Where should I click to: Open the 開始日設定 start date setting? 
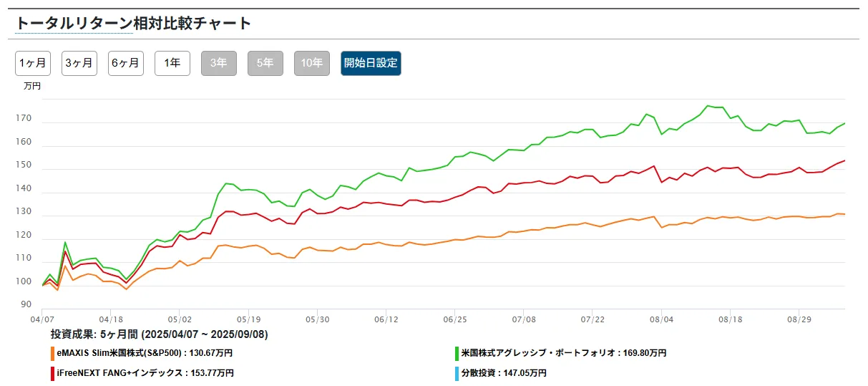(371, 63)
